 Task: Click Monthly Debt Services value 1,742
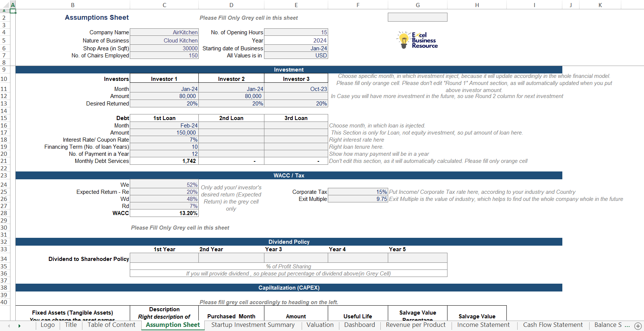[164, 161]
